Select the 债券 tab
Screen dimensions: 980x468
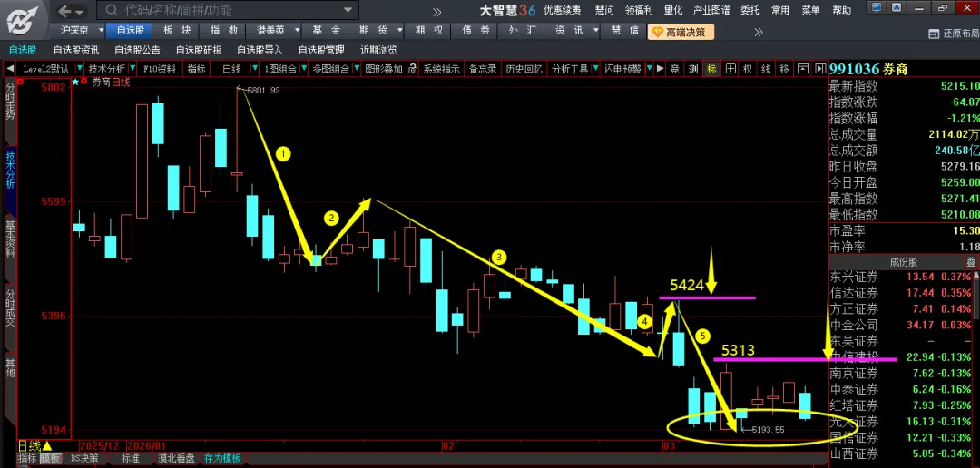tap(475, 30)
